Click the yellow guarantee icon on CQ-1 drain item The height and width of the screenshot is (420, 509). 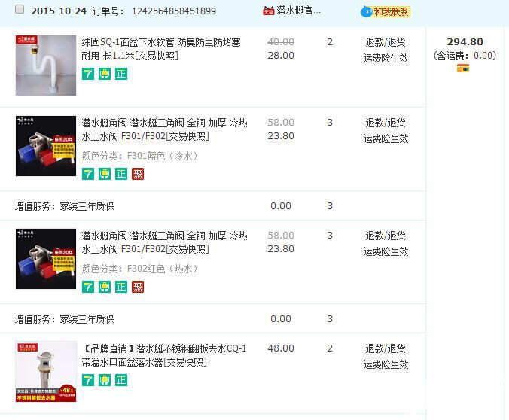(x=105, y=380)
